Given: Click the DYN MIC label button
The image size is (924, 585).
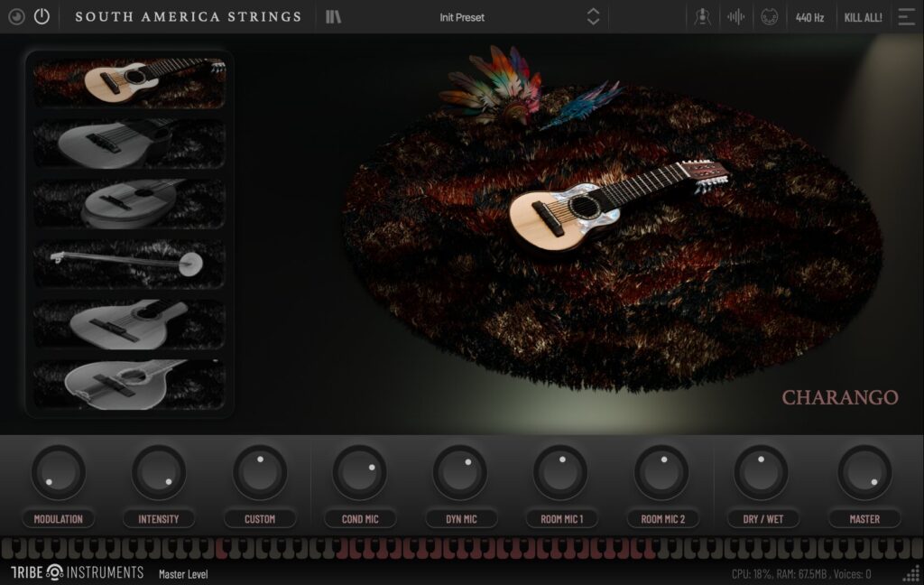Looking at the screenshot, I should tap(461, 519).
